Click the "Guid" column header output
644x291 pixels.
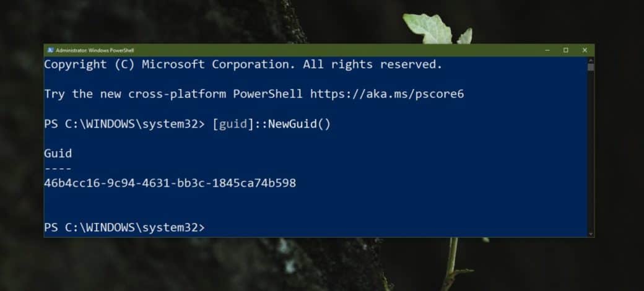(x=58, y=154)
